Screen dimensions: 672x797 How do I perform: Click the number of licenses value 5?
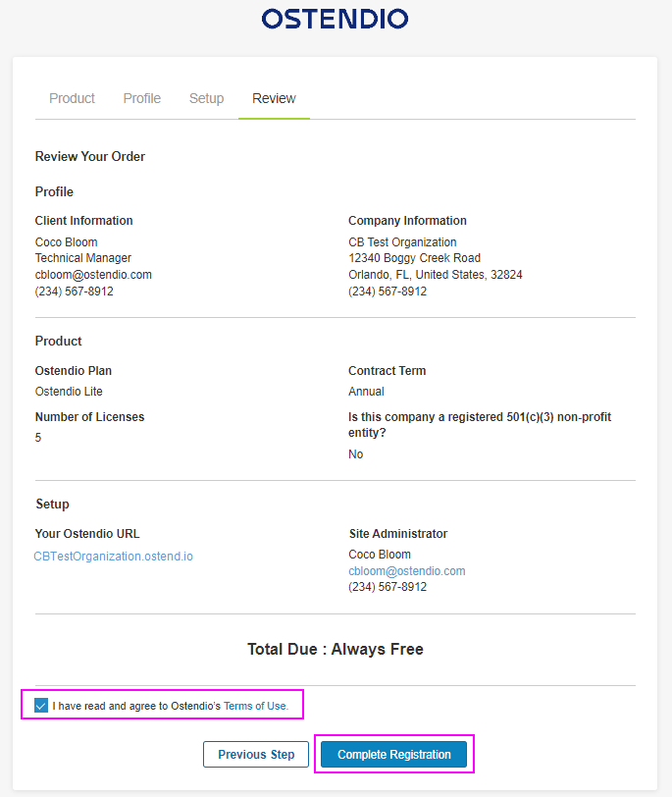38,438
